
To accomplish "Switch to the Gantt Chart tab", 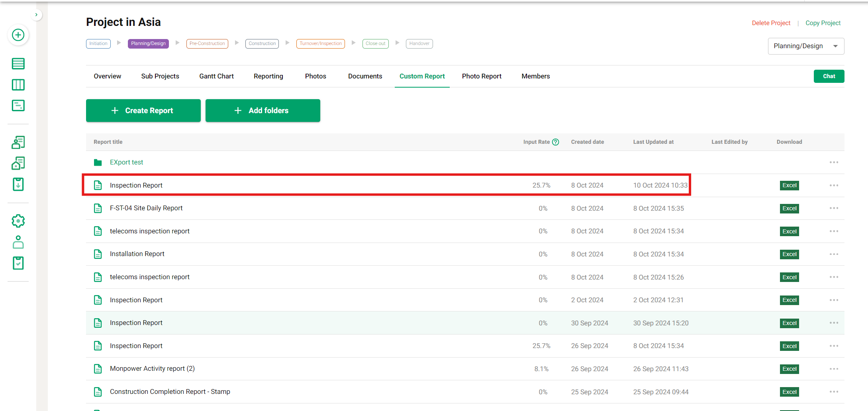I will pos(216,76).
